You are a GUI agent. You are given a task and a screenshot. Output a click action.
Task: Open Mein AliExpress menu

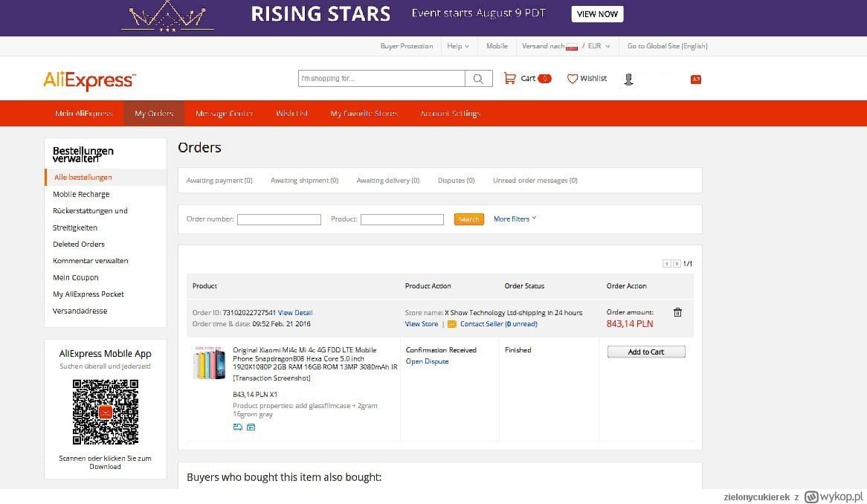pyautogui.click(x=83, y=113)
